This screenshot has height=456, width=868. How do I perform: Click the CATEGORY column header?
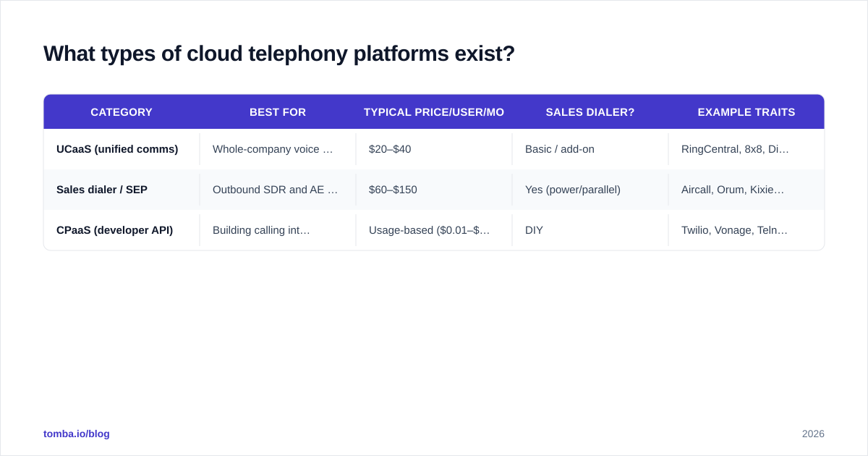122,112
